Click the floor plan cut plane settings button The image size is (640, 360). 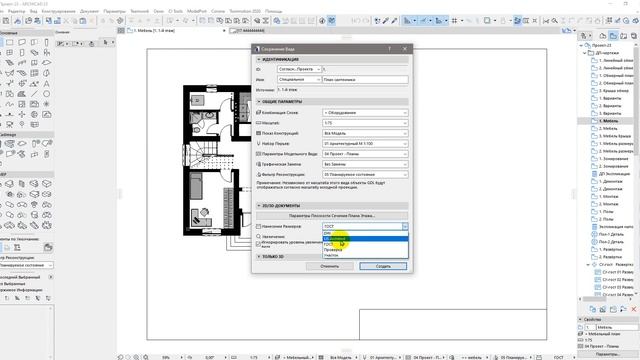[x=332, y=216]
